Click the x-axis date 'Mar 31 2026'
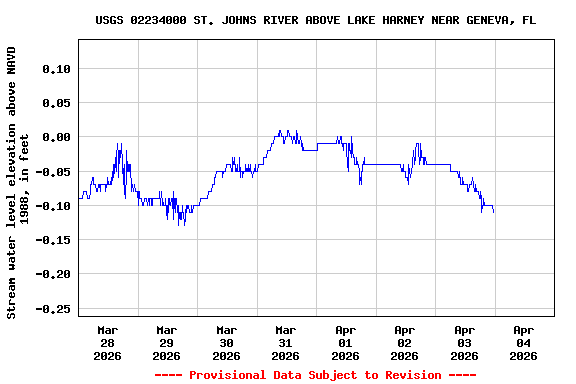Viewport: 576px width, 384px height. pos(285,343)
